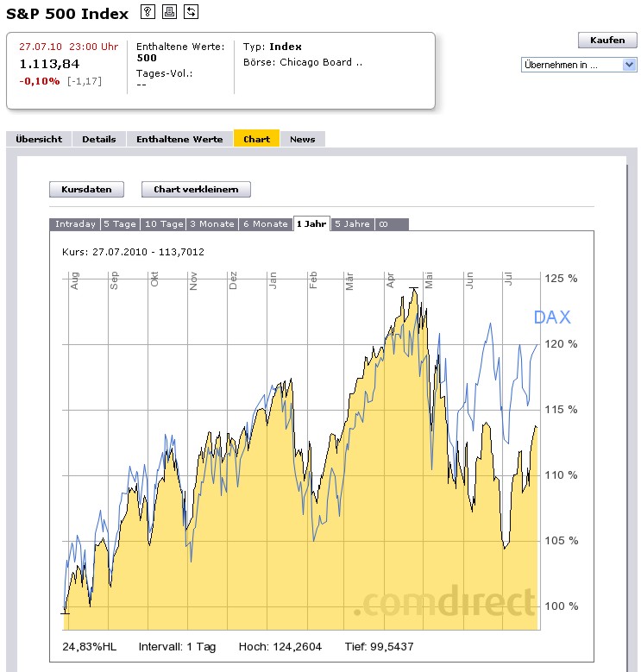Viewport: 641px width, 672px height.
Task: Show the 10 Tage chart period
Action: (163, 224)
